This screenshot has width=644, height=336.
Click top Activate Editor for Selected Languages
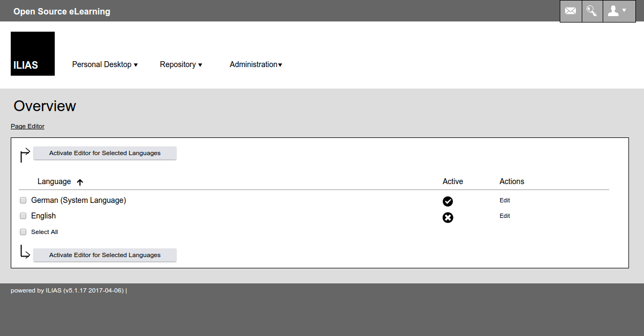(x=105, y=153)
